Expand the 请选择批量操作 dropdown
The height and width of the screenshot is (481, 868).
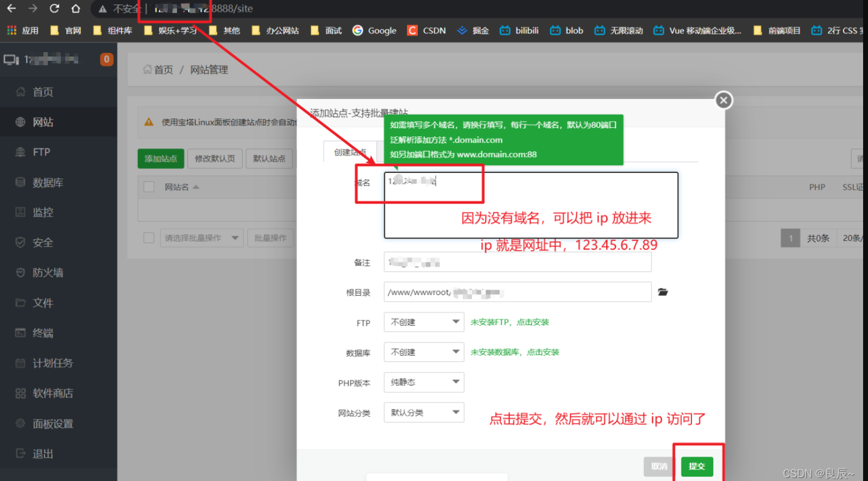coord(202,238)
